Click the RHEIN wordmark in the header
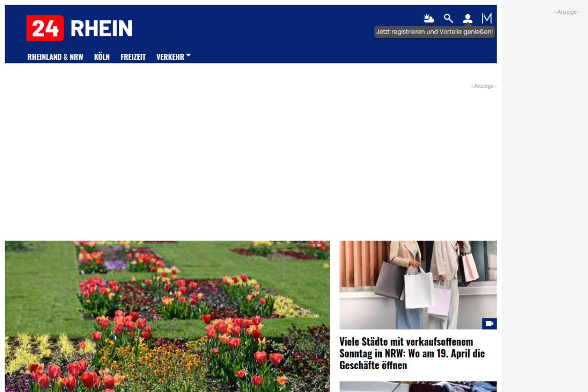This screenshot has width=588, height=392. point(101,28)
